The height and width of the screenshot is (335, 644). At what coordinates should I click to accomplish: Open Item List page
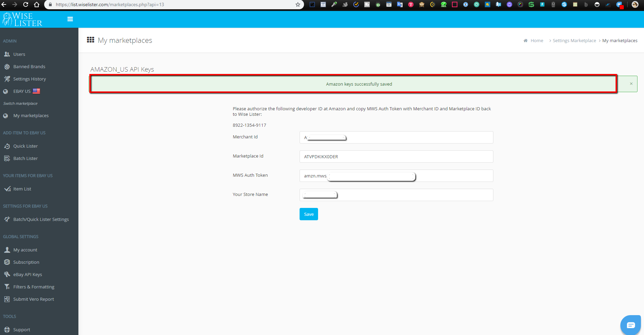(x=22, y=189)
